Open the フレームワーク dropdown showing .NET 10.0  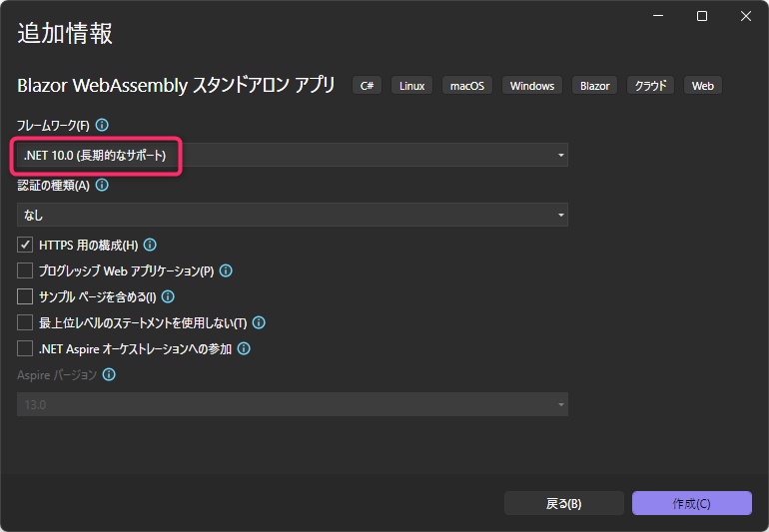[293, 155]
